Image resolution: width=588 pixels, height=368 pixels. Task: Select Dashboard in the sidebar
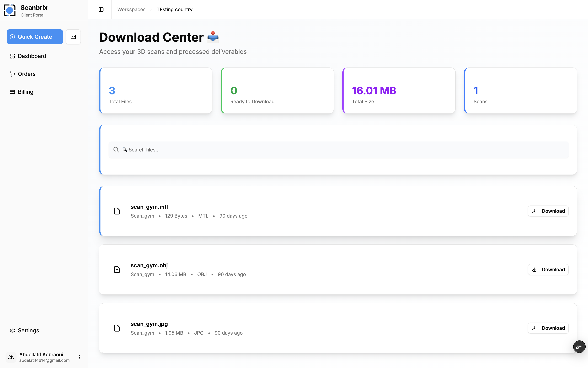(x=32, y=56)
